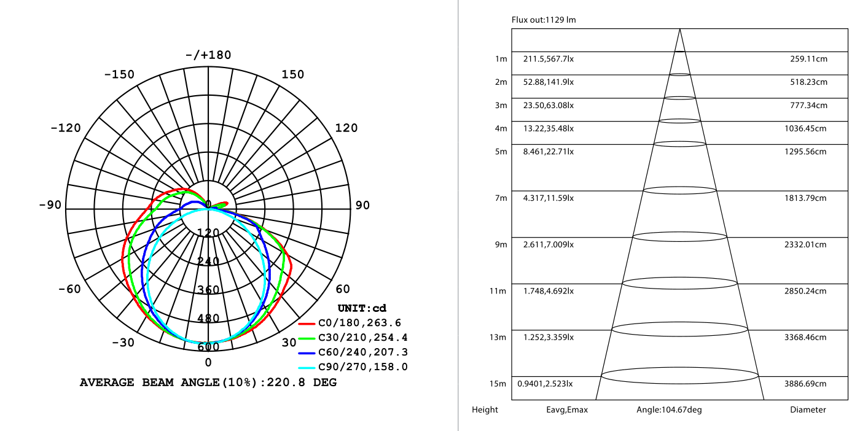The height and width of the screenshot is (431, 868).
Task: Select the illuminance value 2.611,7.009lx
Action: [549, 245]
